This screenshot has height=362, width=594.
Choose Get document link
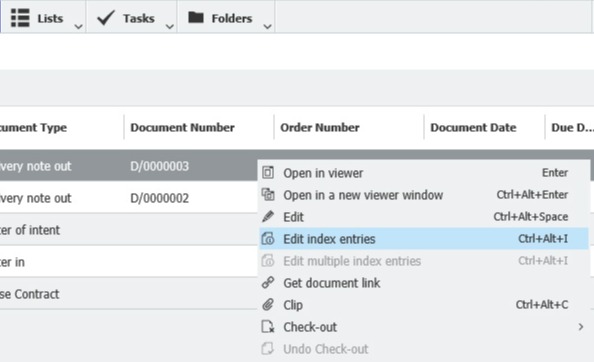pyautogui.click(x=424, y=282)
